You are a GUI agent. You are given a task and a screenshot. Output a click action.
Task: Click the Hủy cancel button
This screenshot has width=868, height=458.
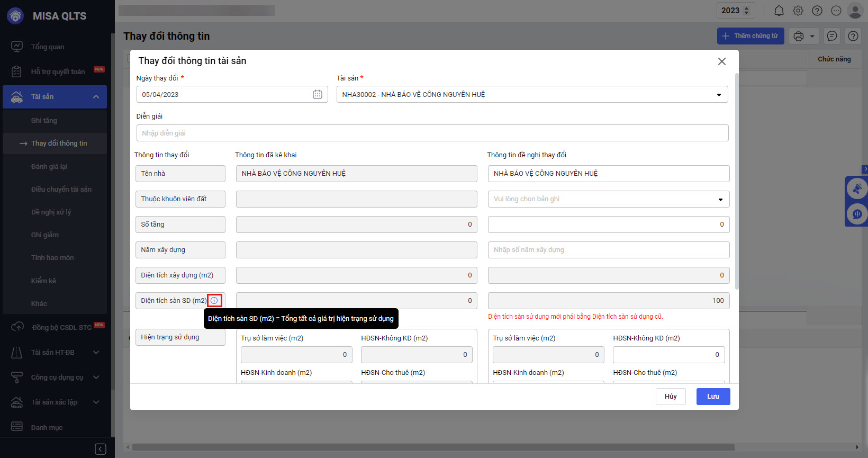(x=671, y=397)
